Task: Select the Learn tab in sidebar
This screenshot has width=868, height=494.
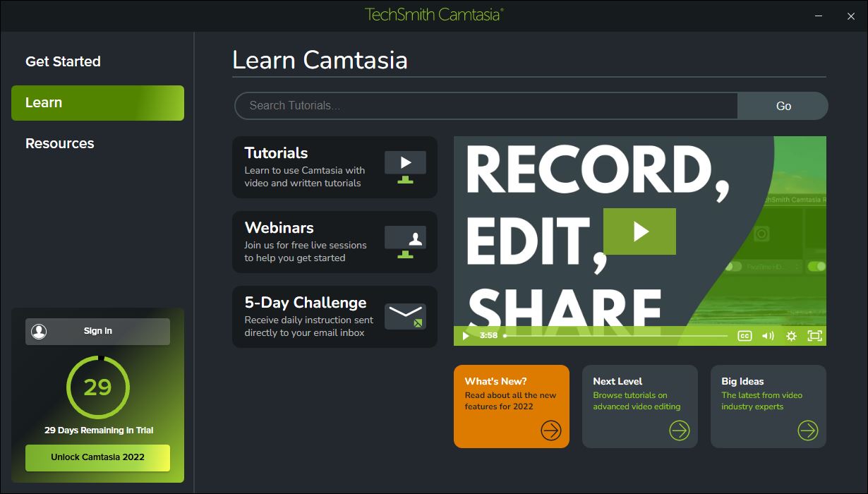Action: (97, 103)
